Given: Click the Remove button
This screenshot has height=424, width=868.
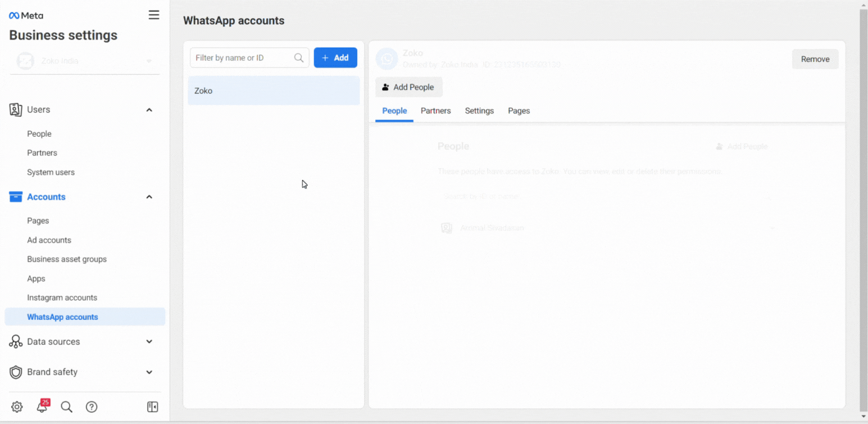Looking at the screenshot, I should point(815,59).
